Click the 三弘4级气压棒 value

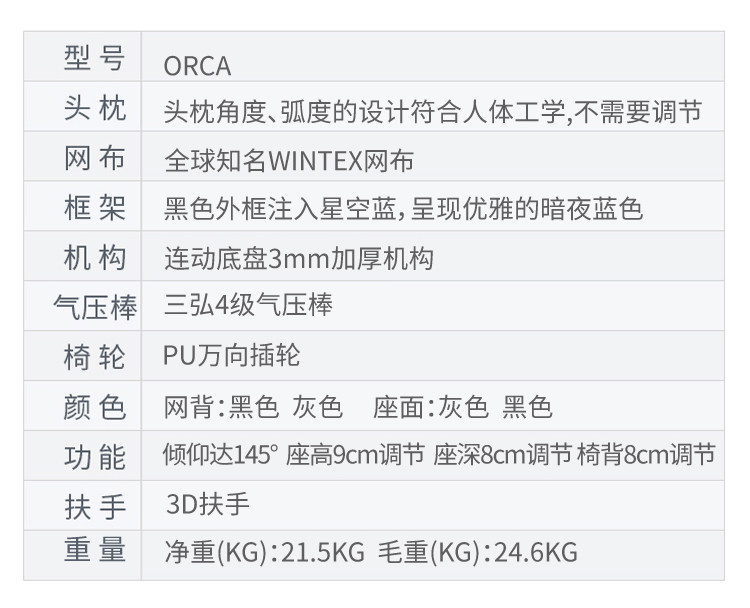[x=248, y=306]
